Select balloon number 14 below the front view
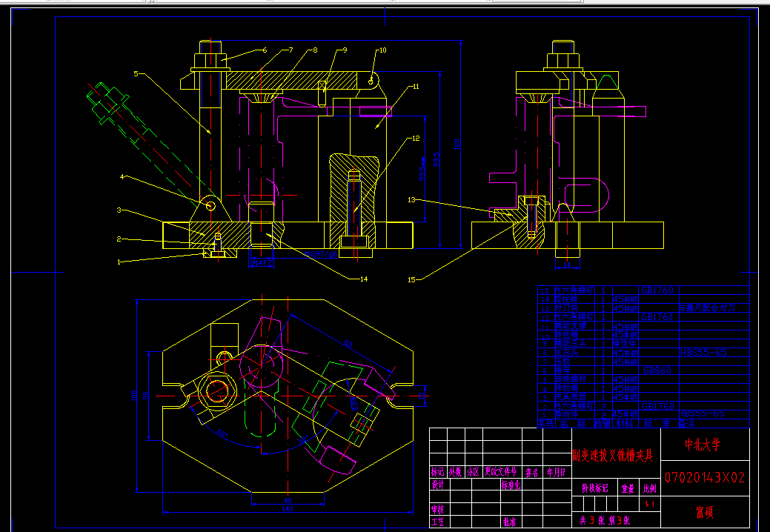 (364, 279)
